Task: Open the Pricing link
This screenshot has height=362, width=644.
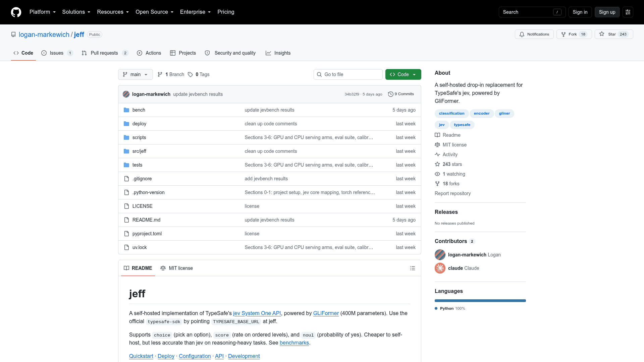Action: point(226,12)
